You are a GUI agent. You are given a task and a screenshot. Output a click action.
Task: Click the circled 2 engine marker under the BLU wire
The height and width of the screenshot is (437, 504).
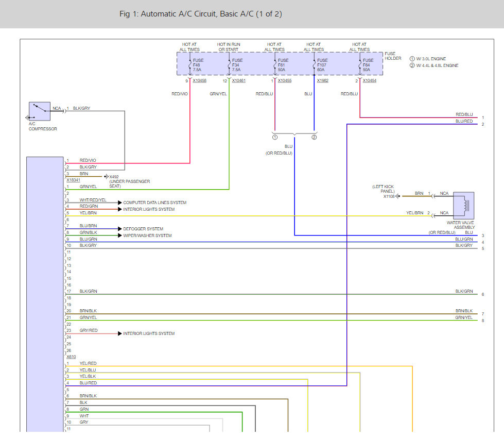(314, 138)
